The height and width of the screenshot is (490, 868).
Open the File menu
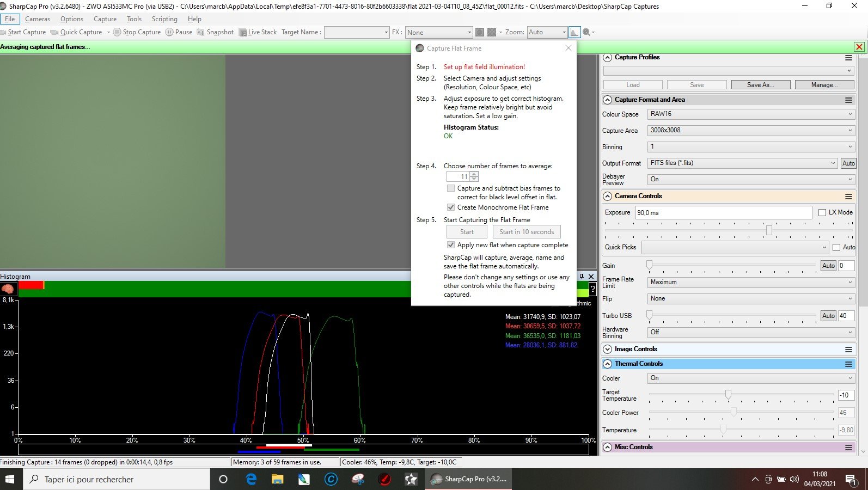click(x=10, y=19)
